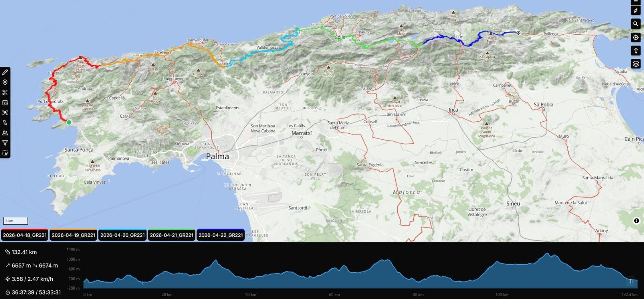This screenshot has height=299, width=644.
Task: Switch to the 2026-04-20_GR221 track tab
Action: coord(122,235)
